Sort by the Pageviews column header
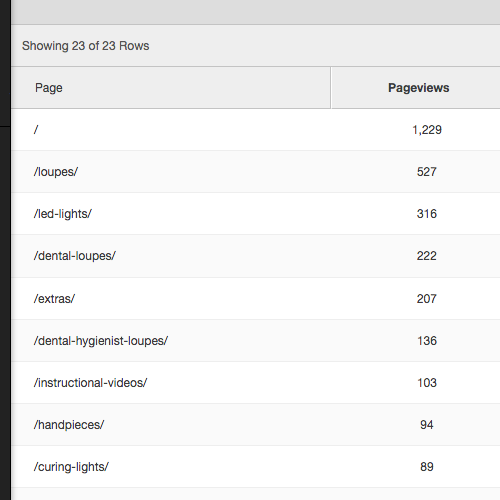This screenshot has height=500, width=500. (418, 88)
